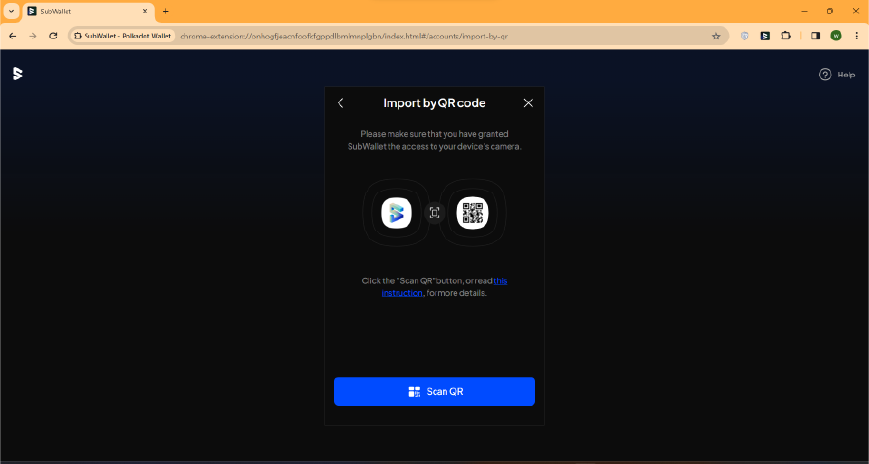869x464 pixels.
Task: Bookmark this page with the star icon
Action: pyautogui.click(x=716, y=35)
